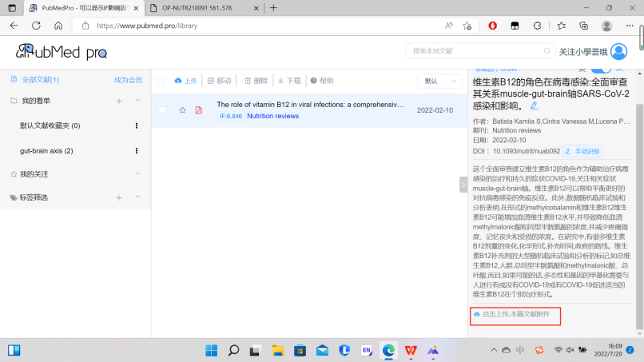
Task: Click 下载 download button
Action: tap(289, 81)
